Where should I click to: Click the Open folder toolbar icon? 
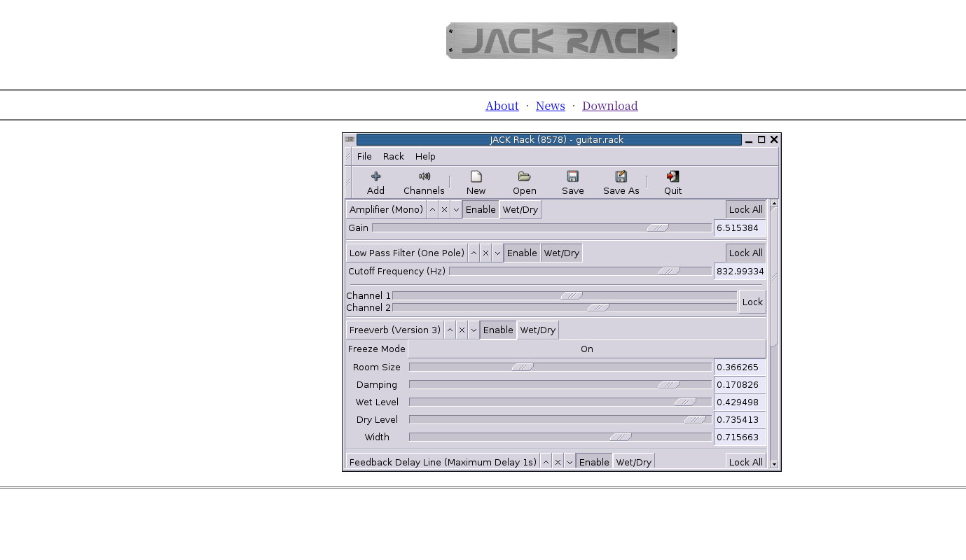pyautogui.click(x=524, y=176)
